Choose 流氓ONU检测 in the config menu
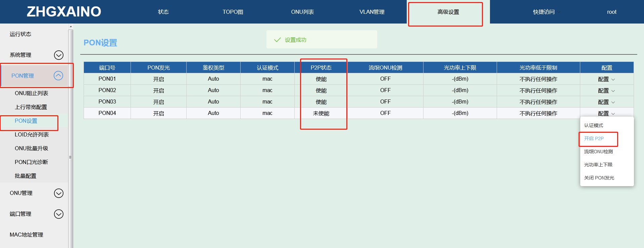Image resolution: width=644 pixels, height=248 pixels. click(598, 152)
